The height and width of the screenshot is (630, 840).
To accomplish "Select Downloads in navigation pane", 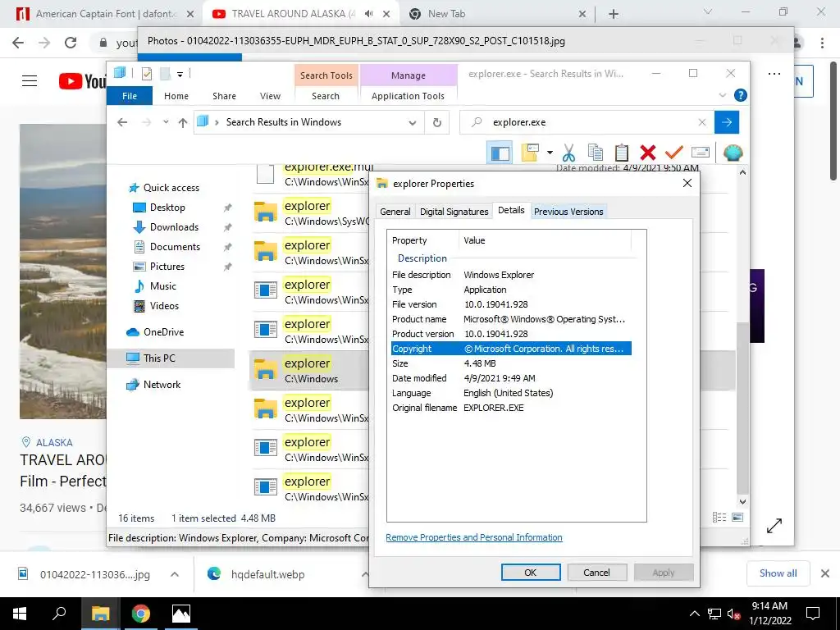I will 174,227.
